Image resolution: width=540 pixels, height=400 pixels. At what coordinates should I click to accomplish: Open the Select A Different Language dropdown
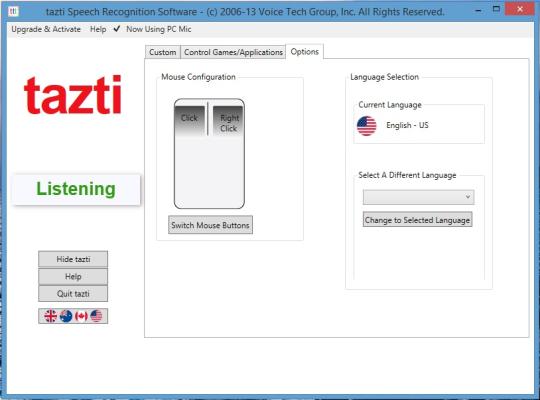click(x=418, y=197)
